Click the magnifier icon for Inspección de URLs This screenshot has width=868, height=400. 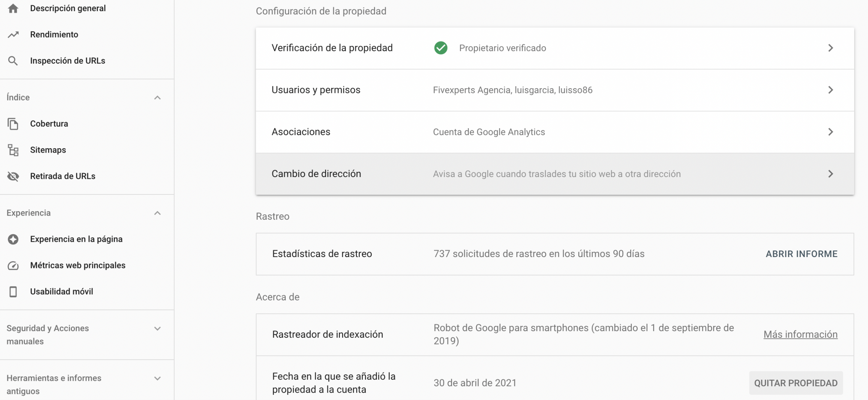(13, 61)
